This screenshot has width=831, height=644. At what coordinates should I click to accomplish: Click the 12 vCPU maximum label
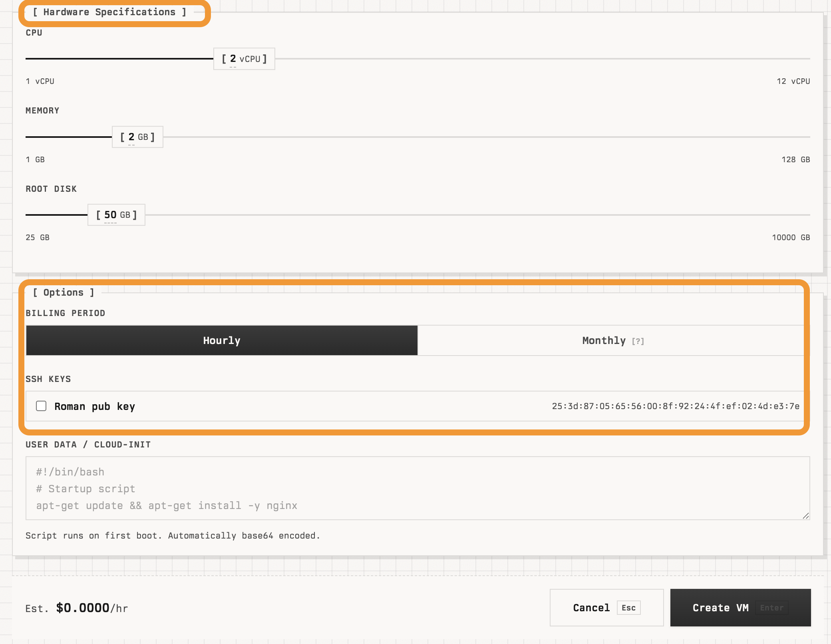[x=793, y=81]
